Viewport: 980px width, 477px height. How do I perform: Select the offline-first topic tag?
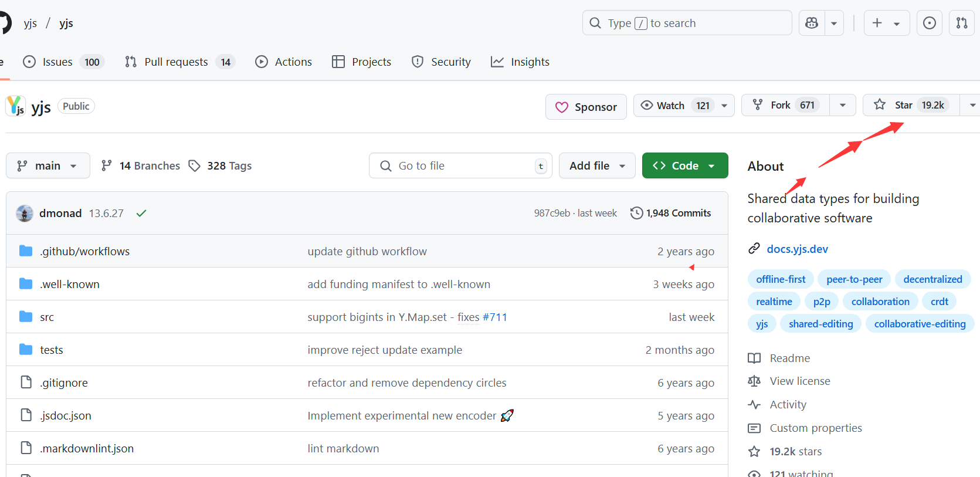pos(781,279)
